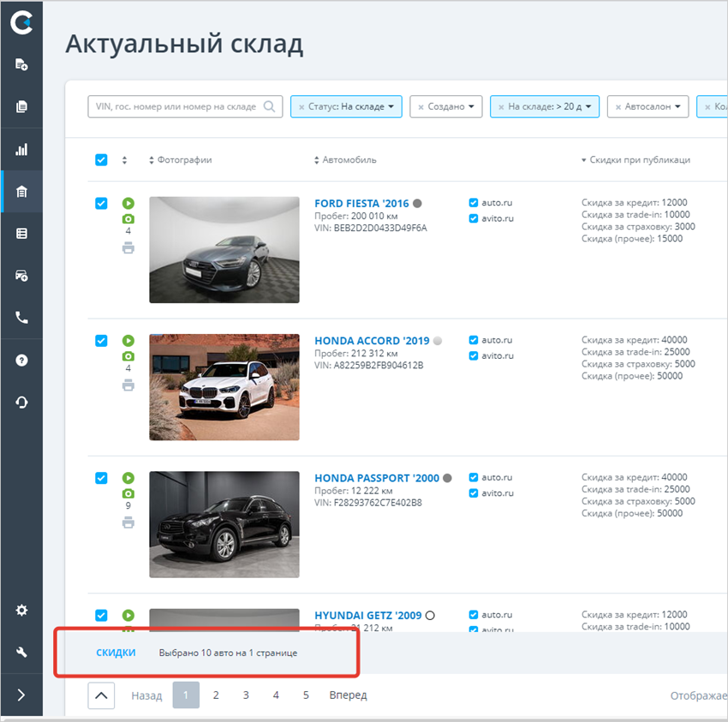Toggle auto.ru checkbox for Honda Accord

coord(473,340)
